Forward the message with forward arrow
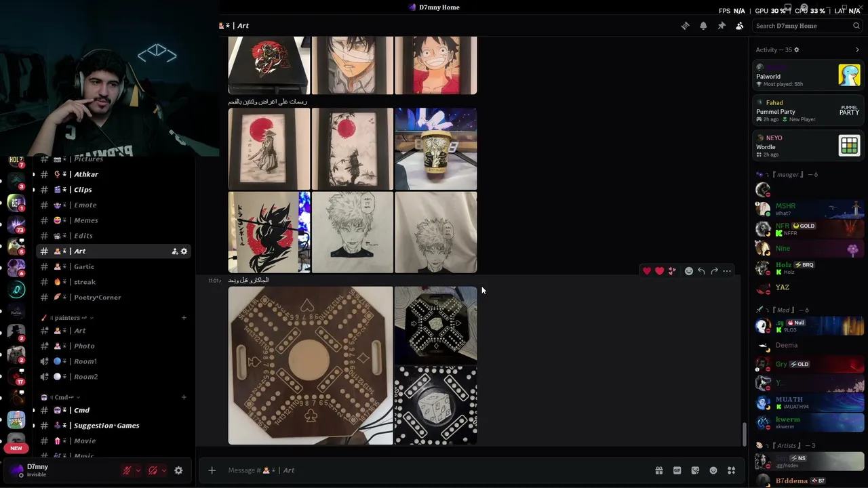Viewport: 868px width, 488px height. [x=714, y=271]
